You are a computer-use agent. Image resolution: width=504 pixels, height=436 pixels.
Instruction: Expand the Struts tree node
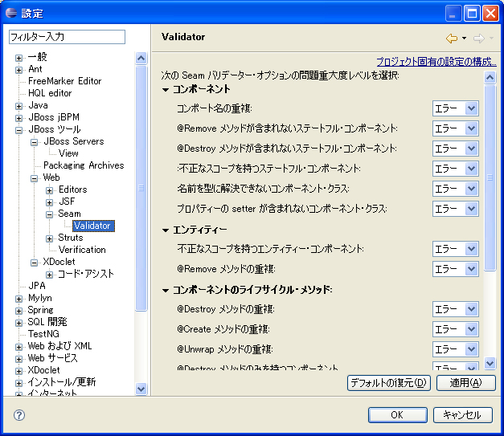pos(49,238)
